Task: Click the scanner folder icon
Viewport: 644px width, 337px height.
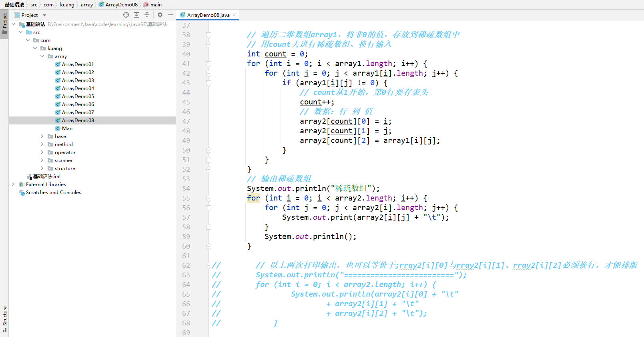Action: pos(50,160)
